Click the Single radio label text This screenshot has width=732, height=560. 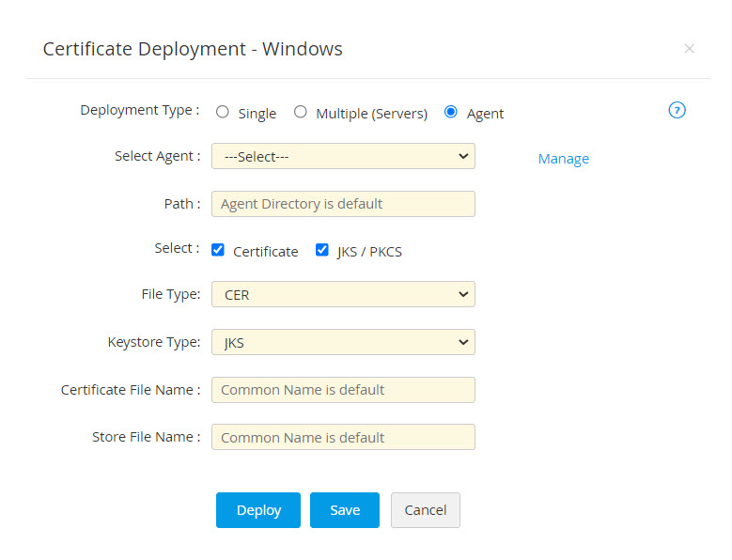tap(257, 114)
